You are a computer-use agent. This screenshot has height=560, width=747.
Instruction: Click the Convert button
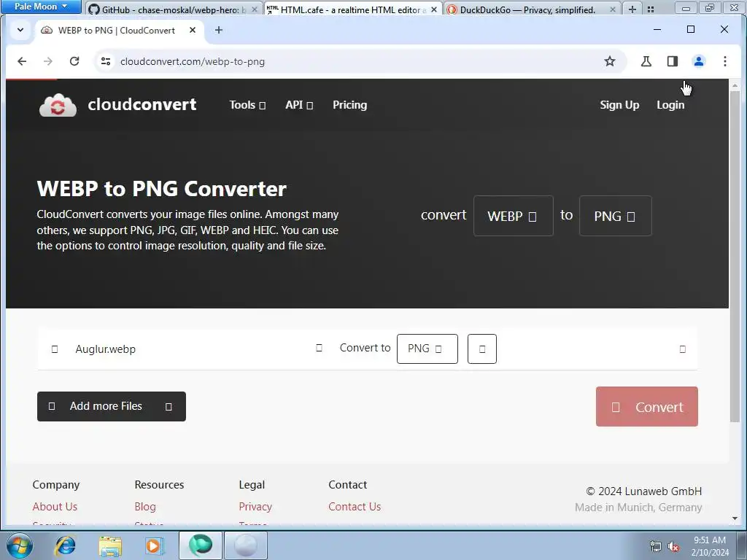(x=647, y=407)
